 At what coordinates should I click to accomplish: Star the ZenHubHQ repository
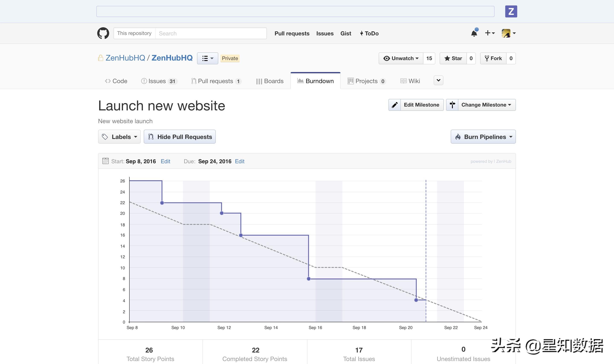click(453, 58)
